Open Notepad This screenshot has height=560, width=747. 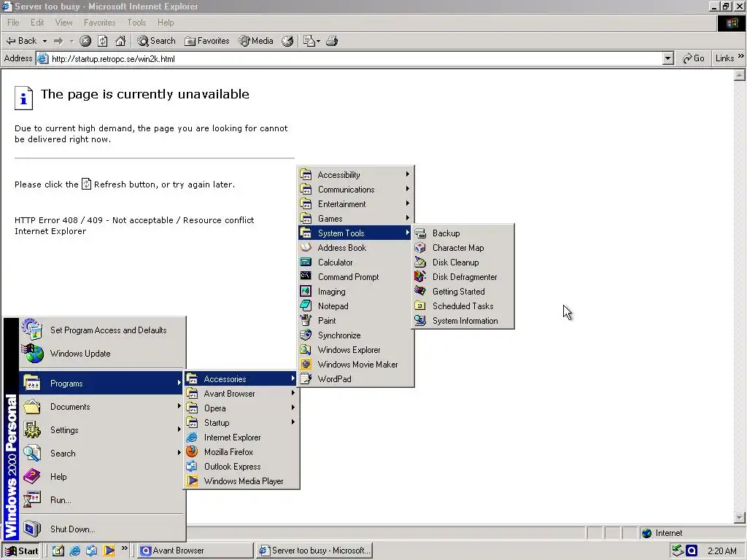point(355,306)
